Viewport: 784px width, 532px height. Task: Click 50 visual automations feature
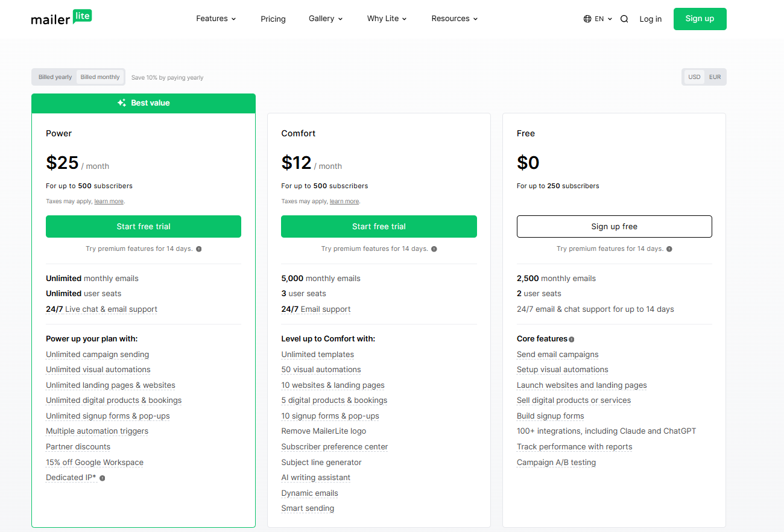pyautogui.click(x=321, y=370)
